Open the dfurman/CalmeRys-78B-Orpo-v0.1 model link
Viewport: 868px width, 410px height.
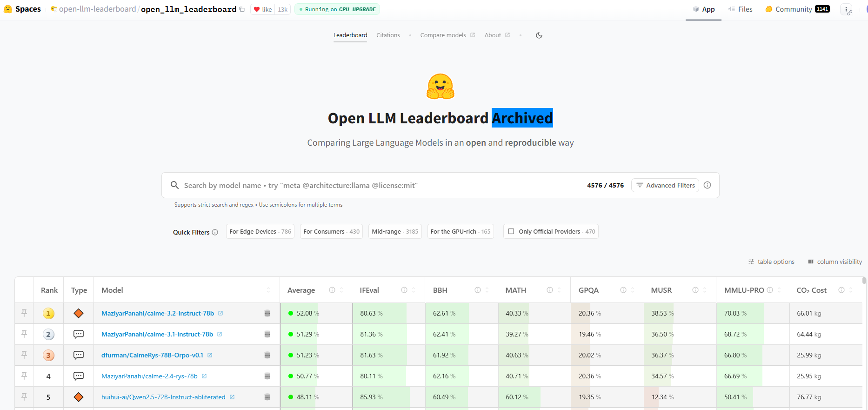[152, 355]
